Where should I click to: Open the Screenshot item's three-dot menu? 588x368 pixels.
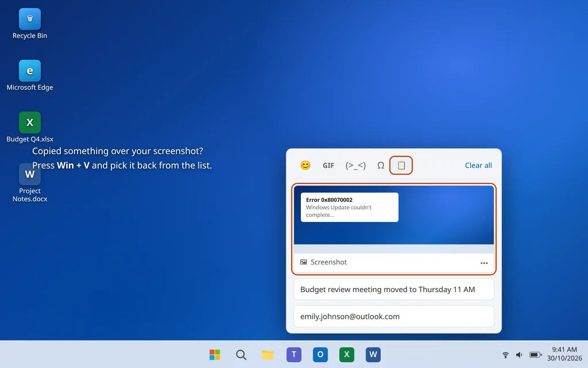click(484, 263)
